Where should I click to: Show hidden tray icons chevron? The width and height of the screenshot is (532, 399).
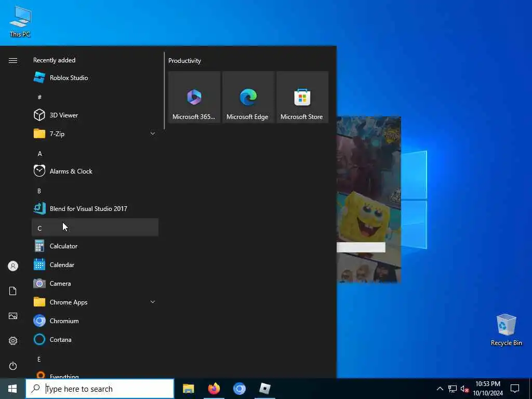440,389
